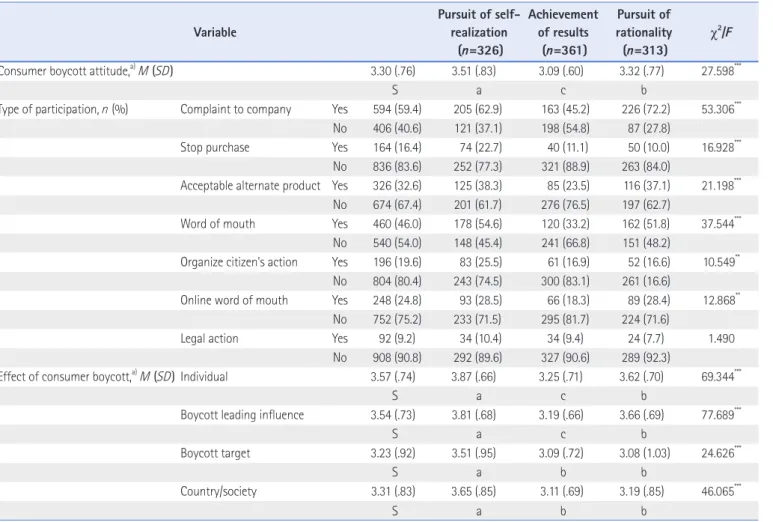This screenshot has width=773, height=522.
Task: Select the cell "196 (19.6)"
Action: tap(397, 262)
